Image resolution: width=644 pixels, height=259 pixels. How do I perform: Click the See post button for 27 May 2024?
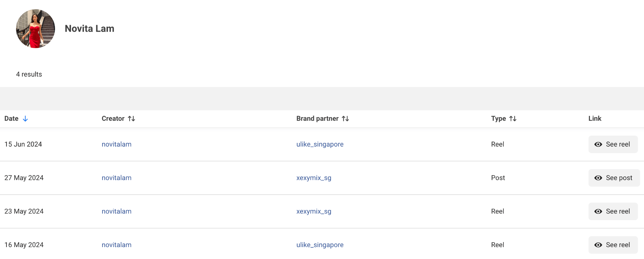(614, 178)
